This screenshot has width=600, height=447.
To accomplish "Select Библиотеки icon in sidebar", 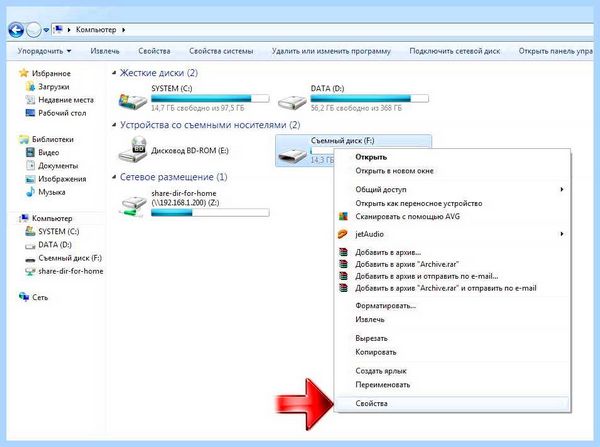I will point(24,139).
